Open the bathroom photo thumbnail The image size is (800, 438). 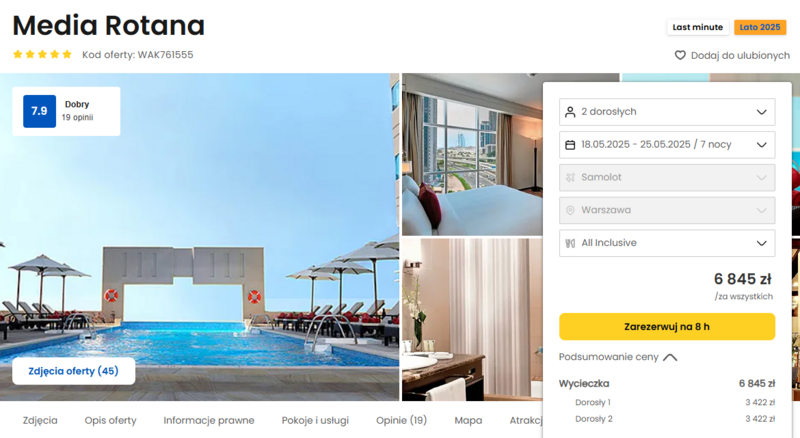pyautogui.click(x=472, y=319)
